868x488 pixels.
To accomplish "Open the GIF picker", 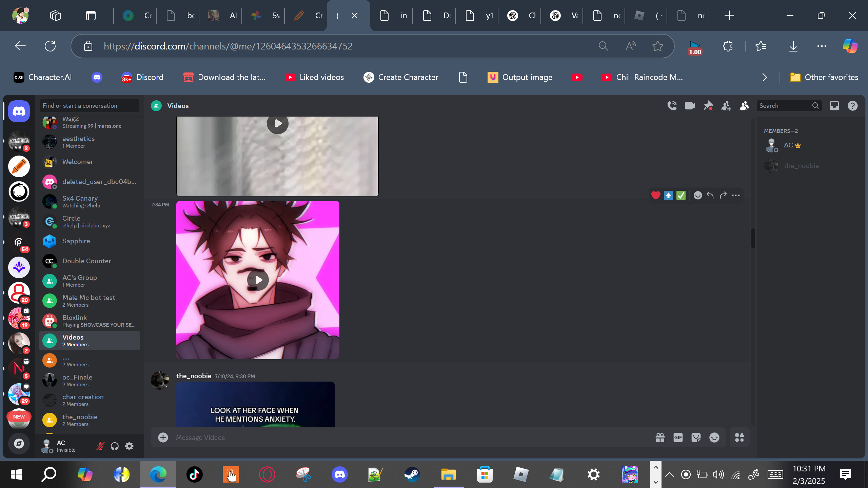I will [678, 438].
